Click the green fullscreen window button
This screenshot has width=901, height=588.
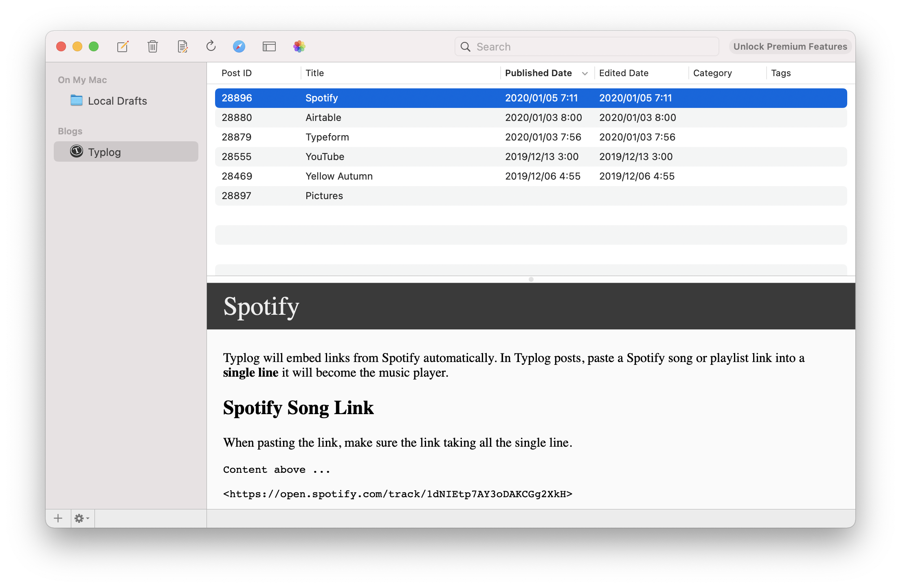click(94, 46)
